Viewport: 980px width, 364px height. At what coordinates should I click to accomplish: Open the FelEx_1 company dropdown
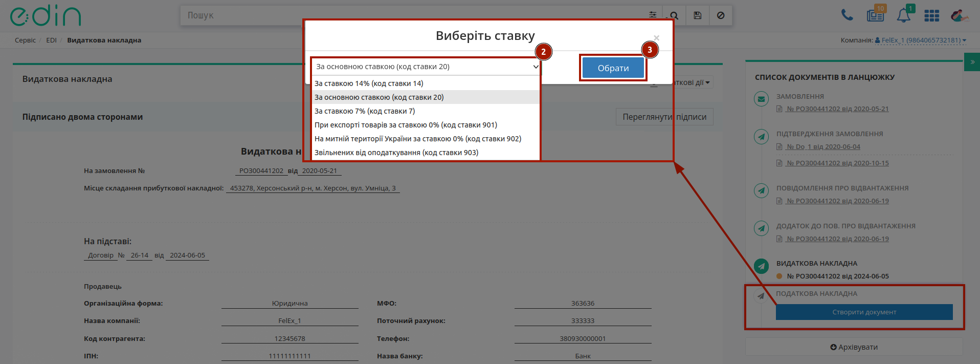[x=921, y=40]
